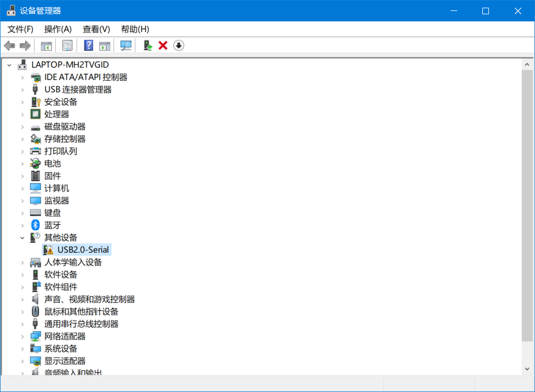
Task: Open the 帮助(H) menu
Action: 135,30
